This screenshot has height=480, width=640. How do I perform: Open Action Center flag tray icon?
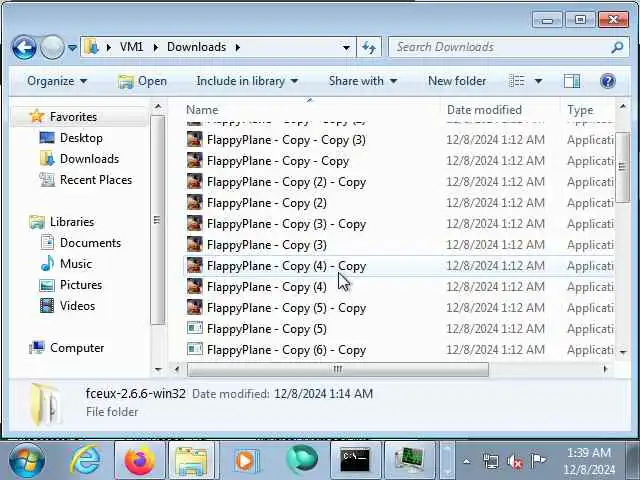538,461
